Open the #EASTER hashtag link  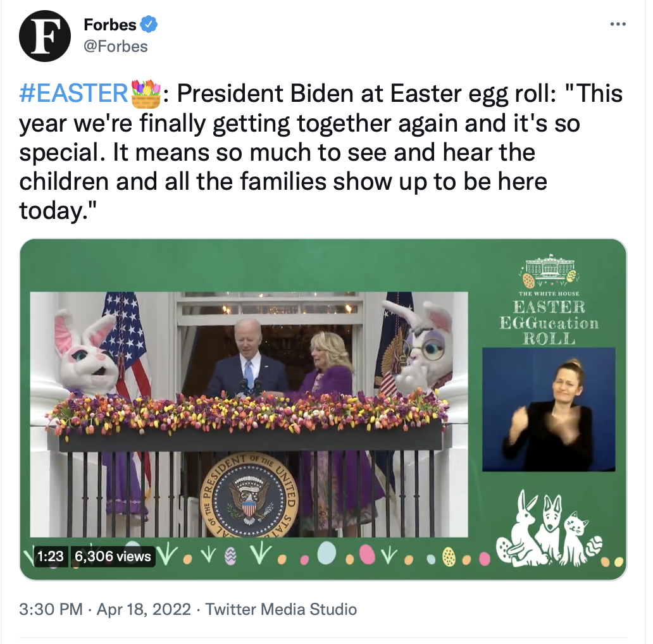click(x=73, y=93)
